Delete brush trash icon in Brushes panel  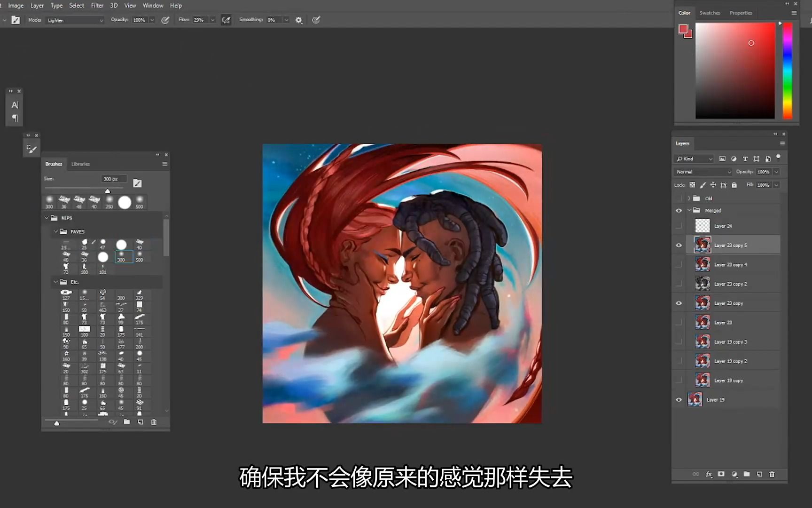(x=154, y=422)
